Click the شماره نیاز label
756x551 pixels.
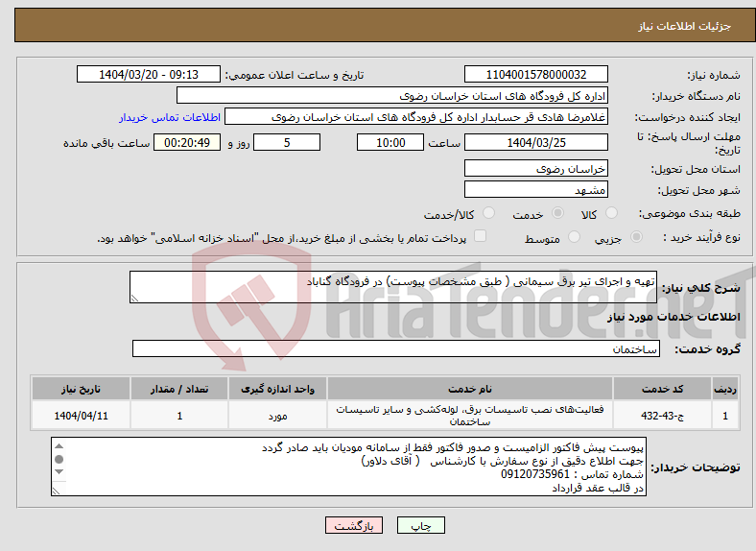[x=714, y=75]
